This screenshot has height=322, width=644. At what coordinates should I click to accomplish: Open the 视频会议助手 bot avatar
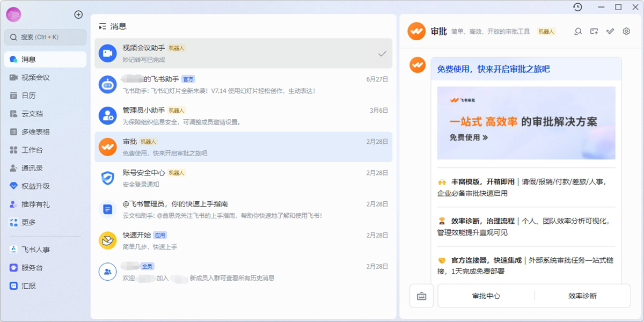coord(108,53)
